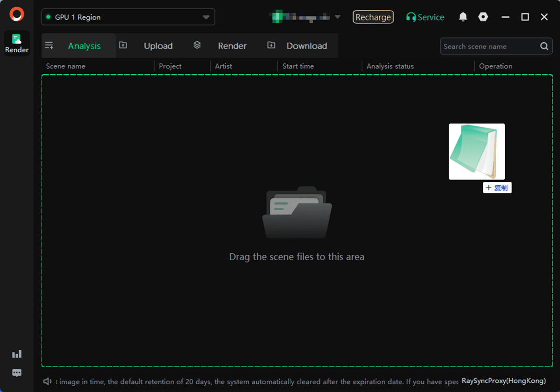Click the list-add icon beside Analysis
The width and height of the screenshot is (560, 392).
point(49,46)
